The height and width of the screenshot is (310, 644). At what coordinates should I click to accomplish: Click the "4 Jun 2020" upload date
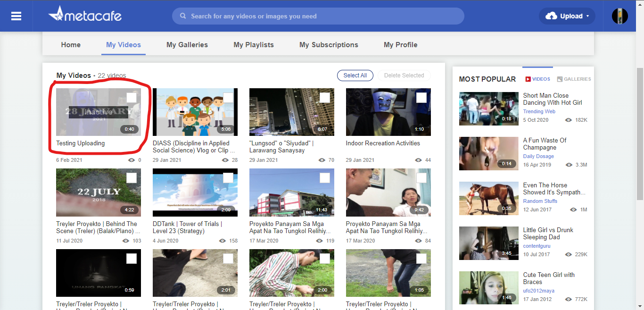pos(165,241)
